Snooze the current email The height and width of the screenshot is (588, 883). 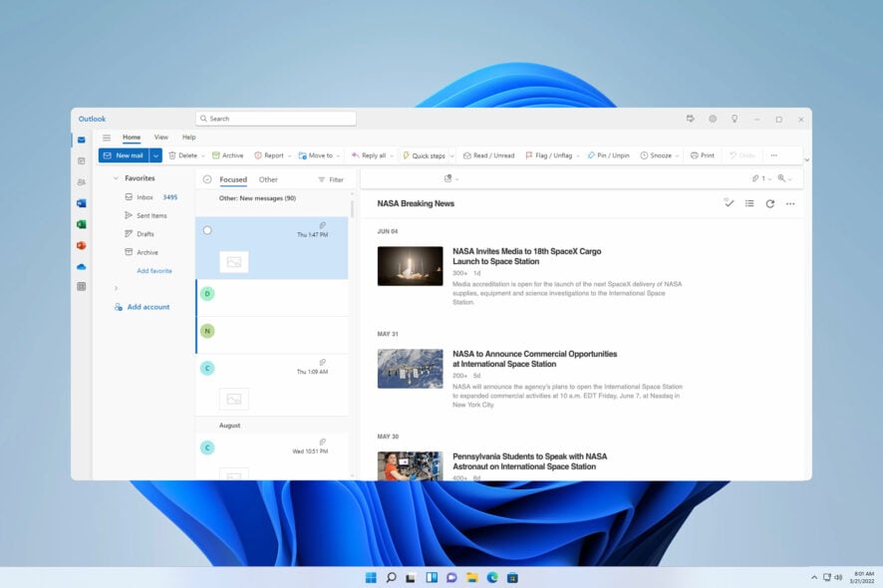click(x=658, y=154)
